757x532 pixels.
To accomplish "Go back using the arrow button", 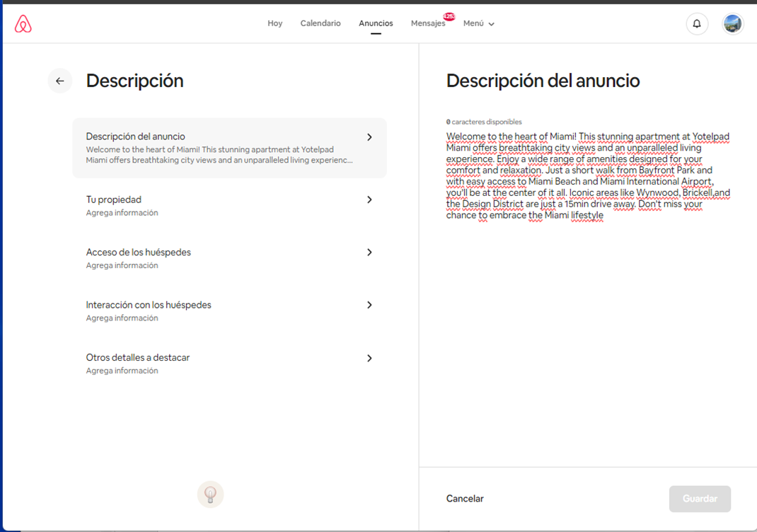I will [60, 81].
